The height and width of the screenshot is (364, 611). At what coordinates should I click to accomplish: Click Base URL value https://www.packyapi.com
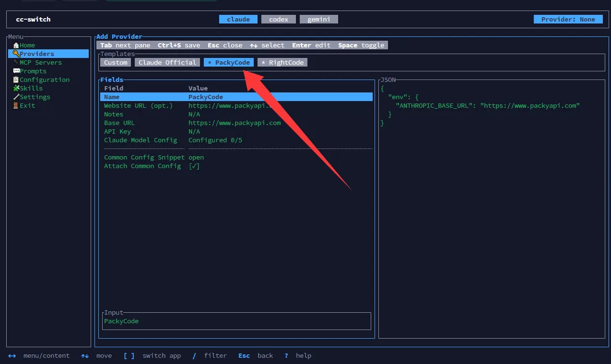pyautogui.click(x=235, y=123)
